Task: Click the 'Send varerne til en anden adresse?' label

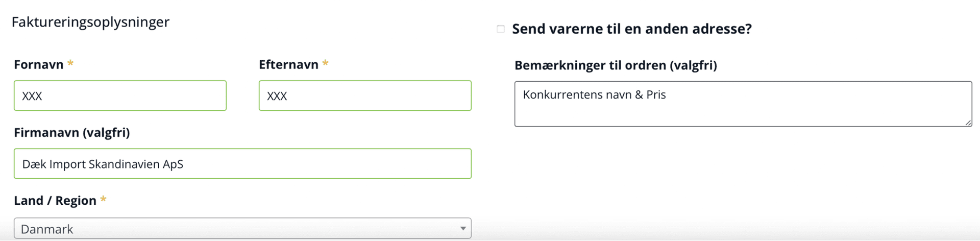Action: (x=631, y=29)
